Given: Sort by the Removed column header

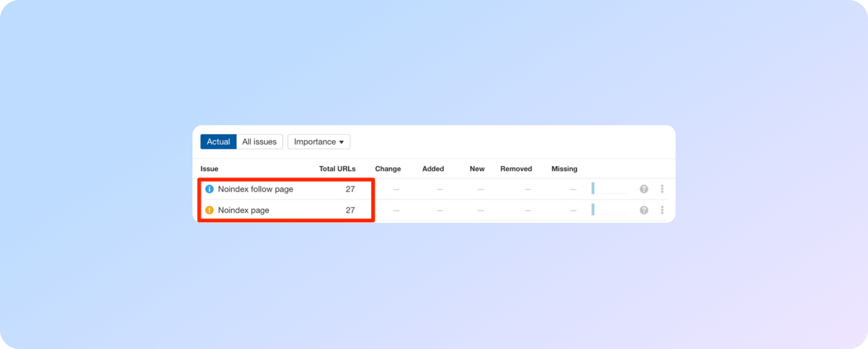Looking at the screenshot, I should tap(516, 169).
